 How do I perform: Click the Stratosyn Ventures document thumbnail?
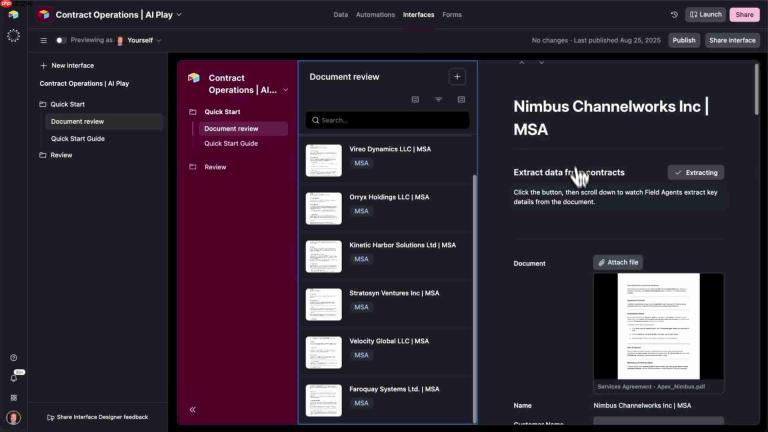click(324, 304)
